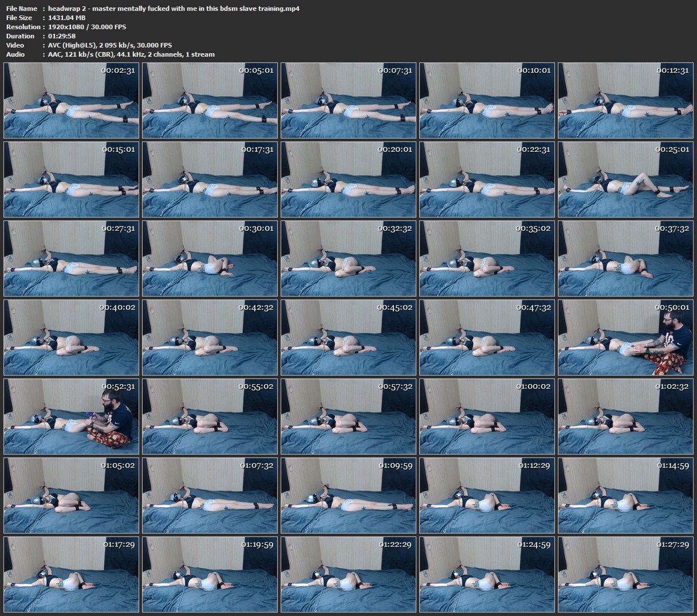
Task: Click the duration value "01:29:58"
Action: pyautogui.click(x=62, y=36)
